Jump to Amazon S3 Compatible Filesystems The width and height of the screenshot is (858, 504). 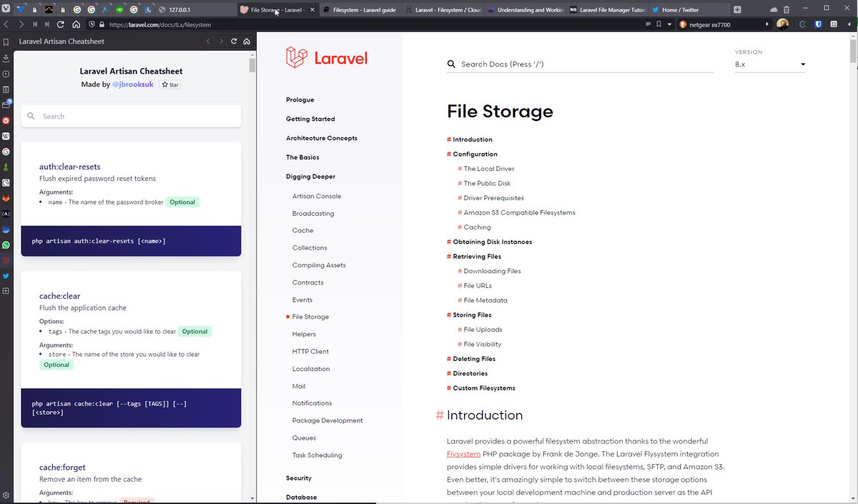[519, 212]
